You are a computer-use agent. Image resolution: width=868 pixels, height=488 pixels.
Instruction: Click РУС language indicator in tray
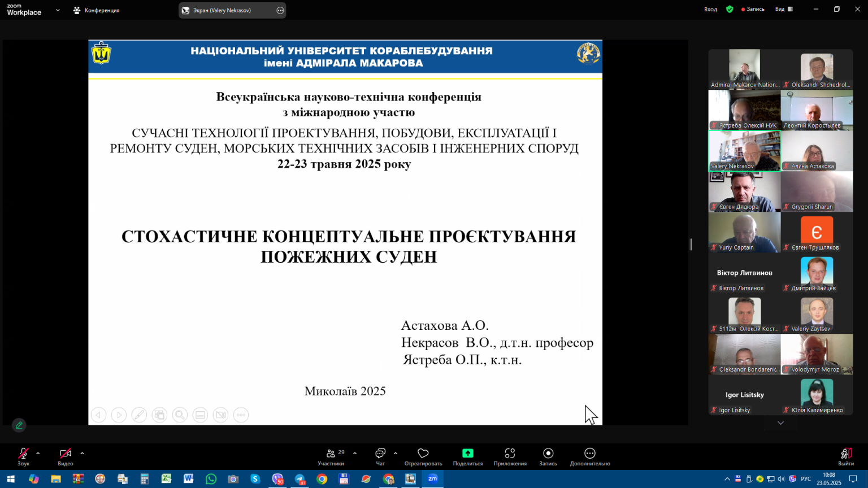click(x=806, y=479)
